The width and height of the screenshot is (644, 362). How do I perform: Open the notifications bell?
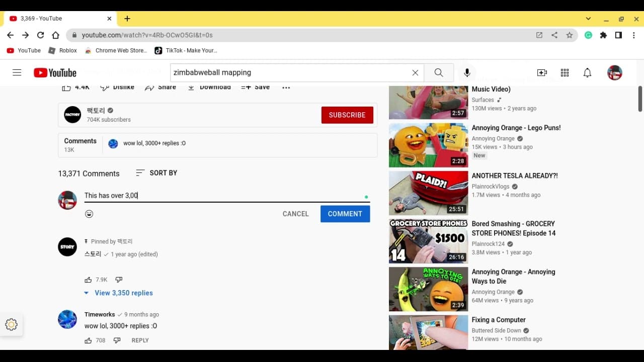click(x=587, y=72)
